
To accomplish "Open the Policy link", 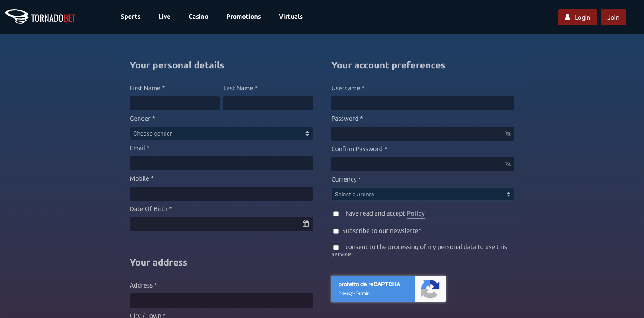I will (x=415, y=213).
